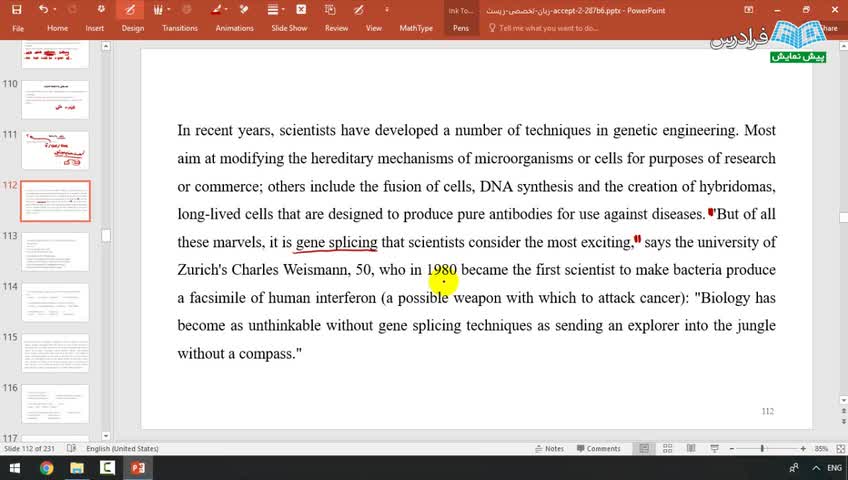Click the stop inking pen icon
The image size is (848, 480).
pos(359,9)
